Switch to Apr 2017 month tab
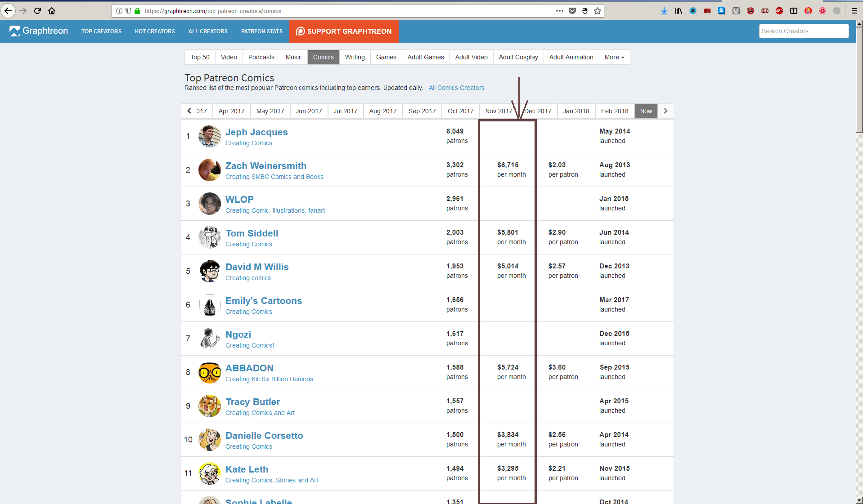This screenshot has height=504, width=863. click(x=232, y=111)
